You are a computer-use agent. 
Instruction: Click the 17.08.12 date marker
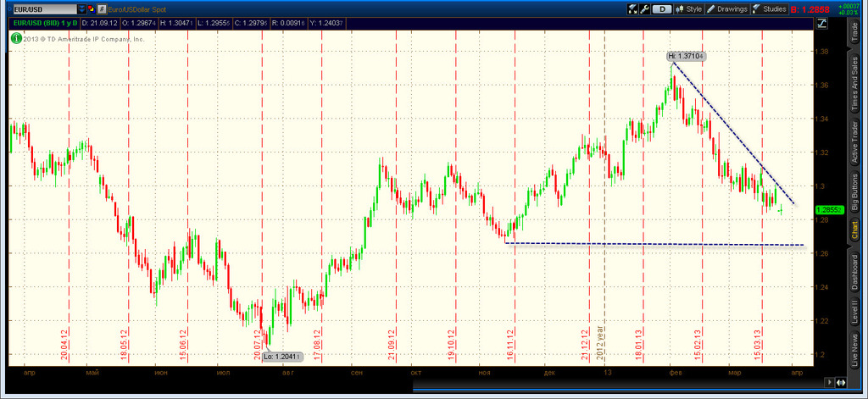(x=317, y=346)
